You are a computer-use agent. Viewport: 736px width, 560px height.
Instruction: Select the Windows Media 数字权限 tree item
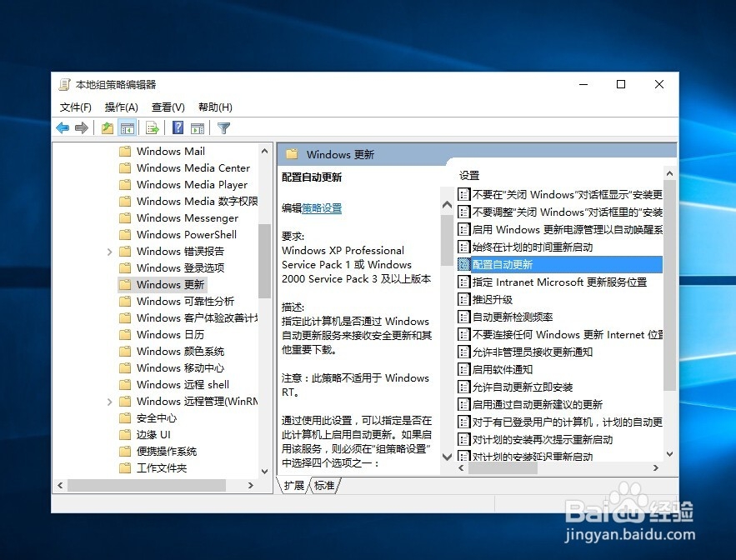pos(197,202)
